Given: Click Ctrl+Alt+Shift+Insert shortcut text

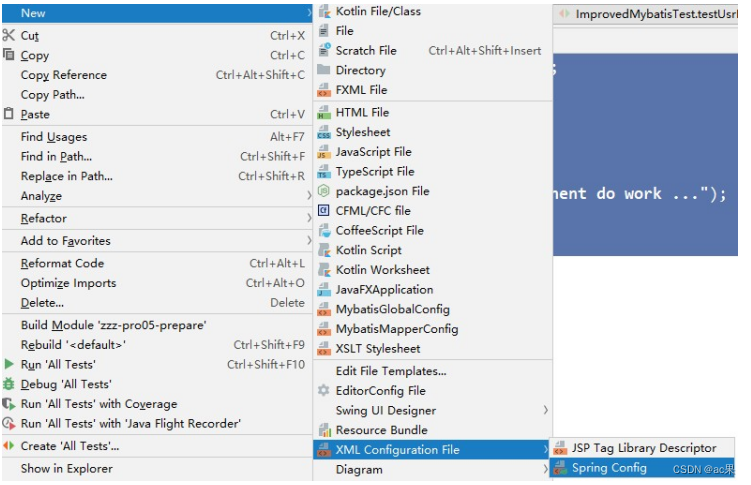Looking at the screenshot, I should click(485, 51).
